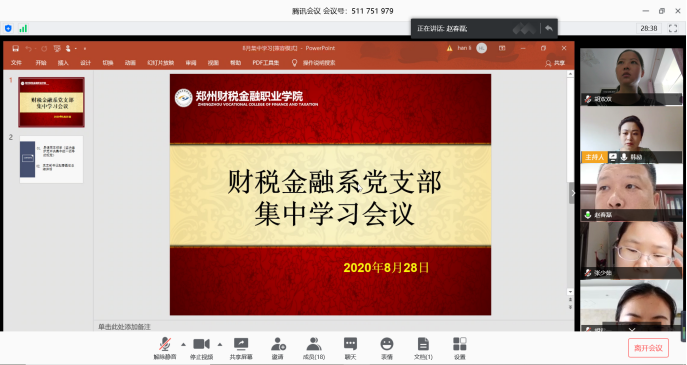Click the 离开会议 leave meeting button
The width and height of the screenshot is (687, 365).
(x=648, y=348)
